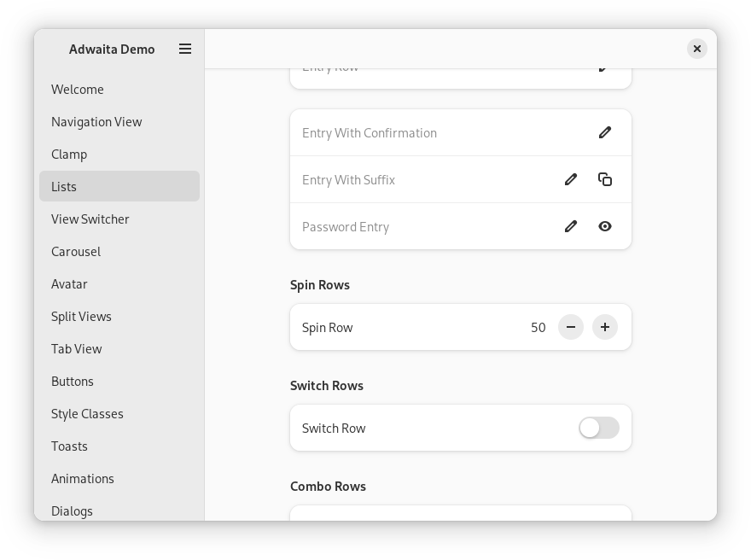Focus the Entry With Suffix field
The height and width of the screenshot is (560, 751).
(x=461, y=179)
